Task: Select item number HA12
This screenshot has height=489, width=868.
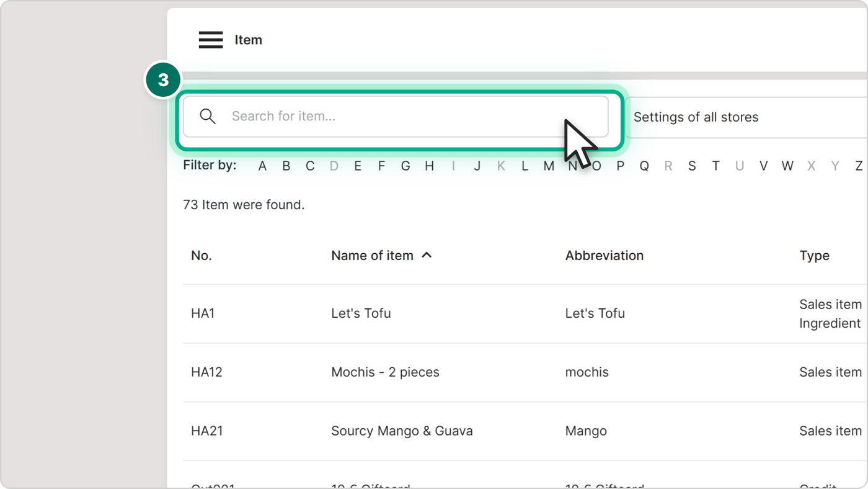Action: coord(206,372)
